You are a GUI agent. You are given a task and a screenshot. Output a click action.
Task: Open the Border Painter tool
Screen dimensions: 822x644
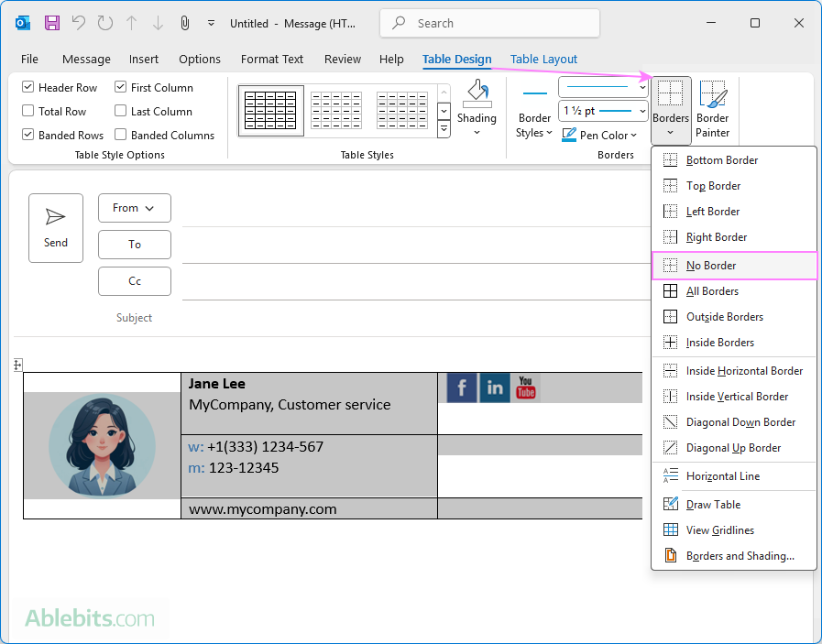pos(712,109)
